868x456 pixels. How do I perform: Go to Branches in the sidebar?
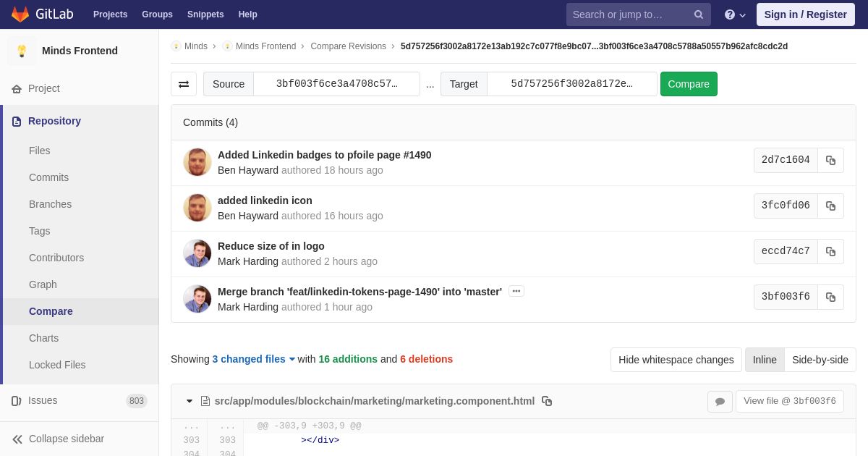click(x=50, y=204)
